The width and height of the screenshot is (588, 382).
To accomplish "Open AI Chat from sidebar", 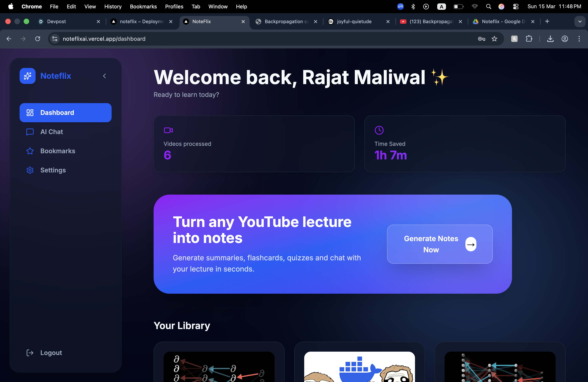I will 51,132.
